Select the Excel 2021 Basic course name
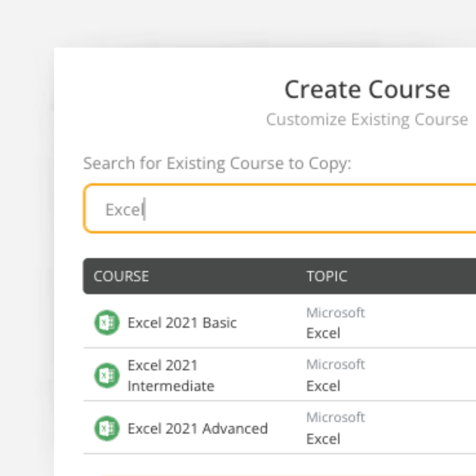This screenshot has height=476, width=476. (x=182, y=323)
